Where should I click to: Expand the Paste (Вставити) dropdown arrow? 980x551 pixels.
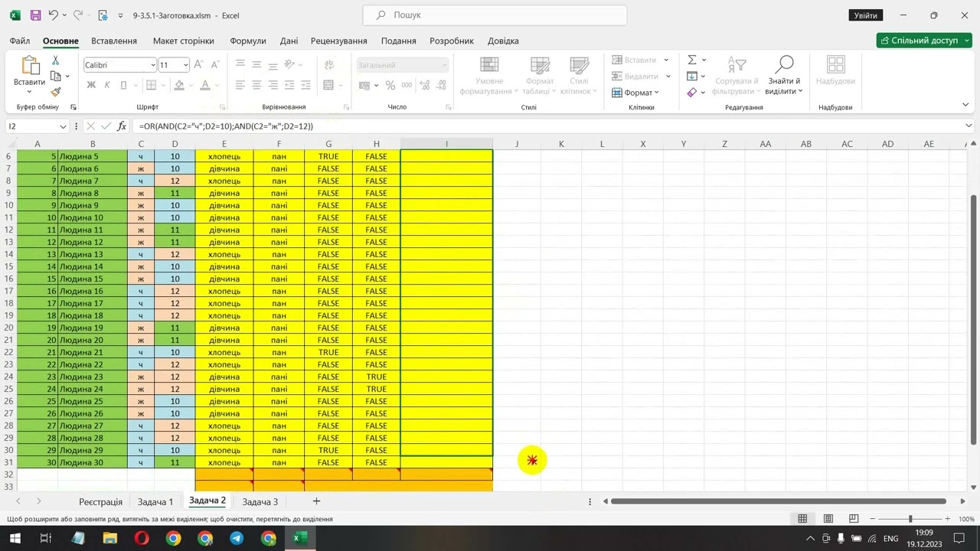[29, 92]
